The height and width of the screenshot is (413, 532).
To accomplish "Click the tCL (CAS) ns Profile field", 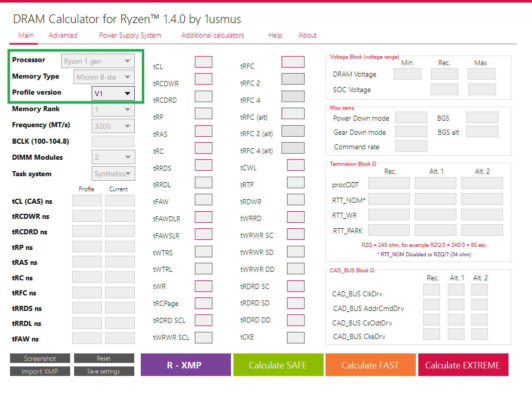I will [87, 200].
